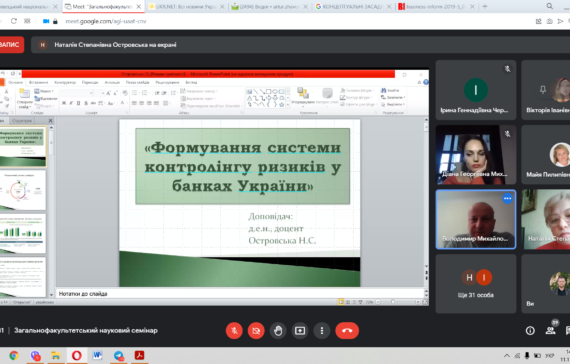The width and height of the screenshot is (570, 364).
Task: Click Створити слайд button in ribbon
Action: [24, 98]
